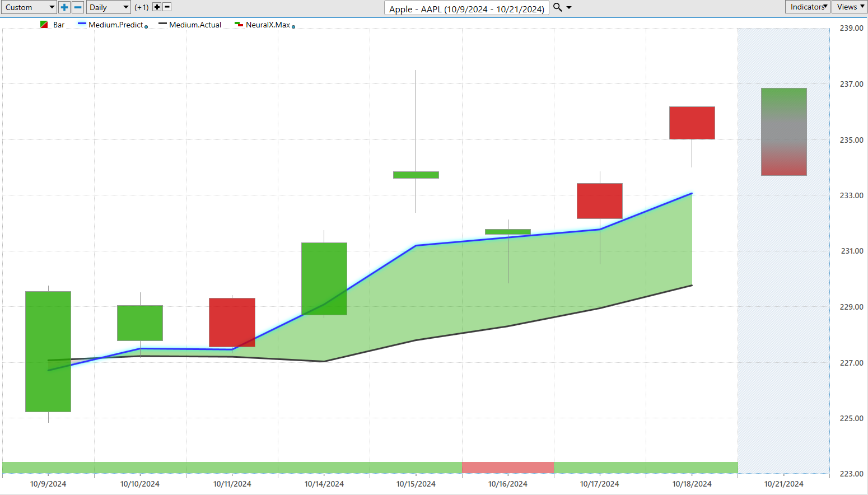868x495 pixels.
Task: Click the red NeuralX bar segment under 10/16/2024
Action: pos(508,468)
